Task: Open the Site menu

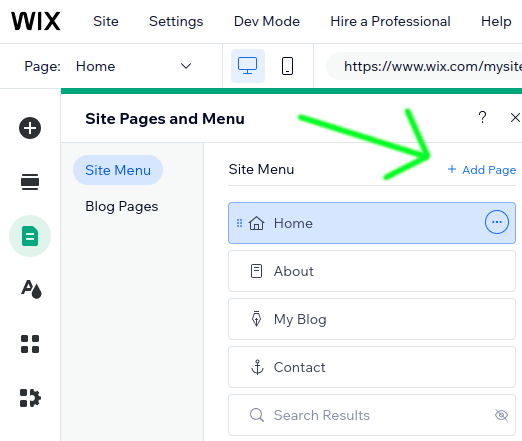Action: pos(106,21)
